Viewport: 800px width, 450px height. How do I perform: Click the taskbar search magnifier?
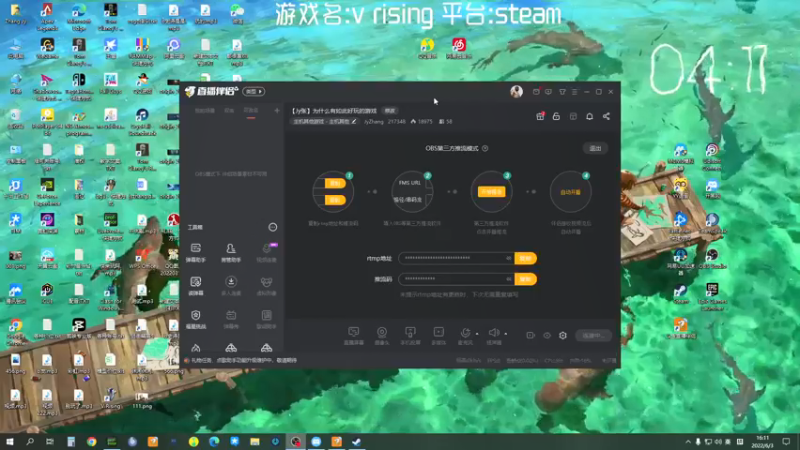coord(30,441)
